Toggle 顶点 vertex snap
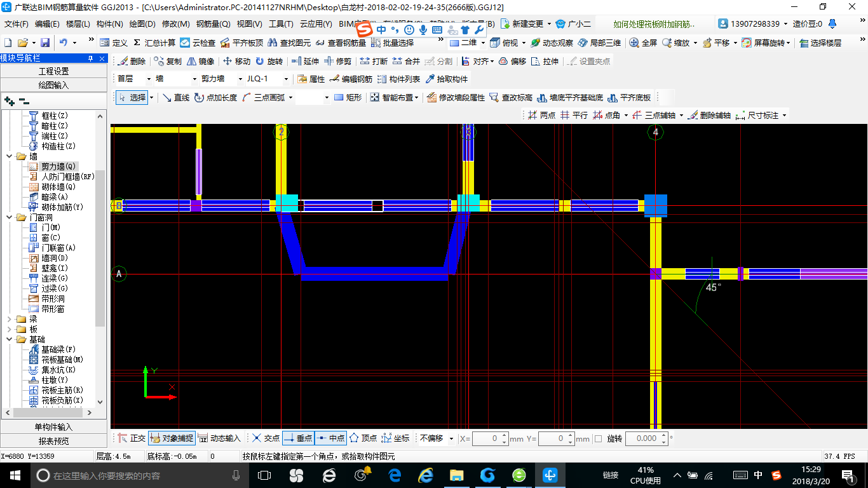868x488 pixels. pos(363,438)
